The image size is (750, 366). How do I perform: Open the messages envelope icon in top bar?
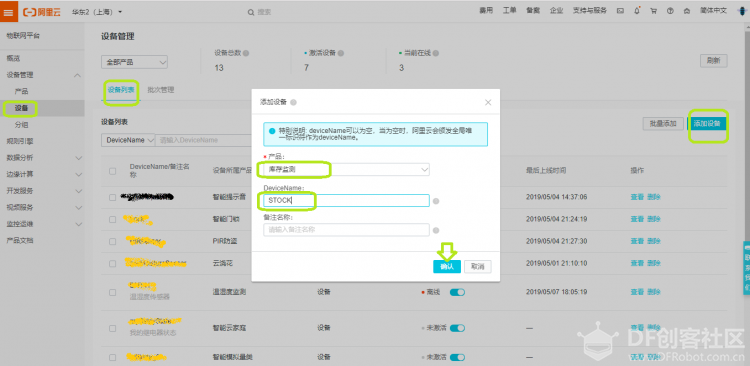[x=620, y=11]
